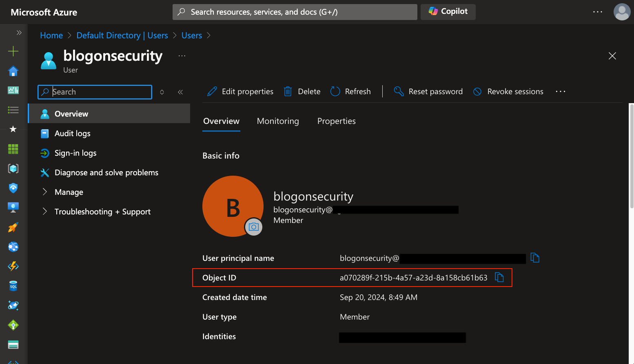Viewport: 634px width, 364px height.
Task: Open the green diamond Load balancers icon
Action: (x=13, y=325)
